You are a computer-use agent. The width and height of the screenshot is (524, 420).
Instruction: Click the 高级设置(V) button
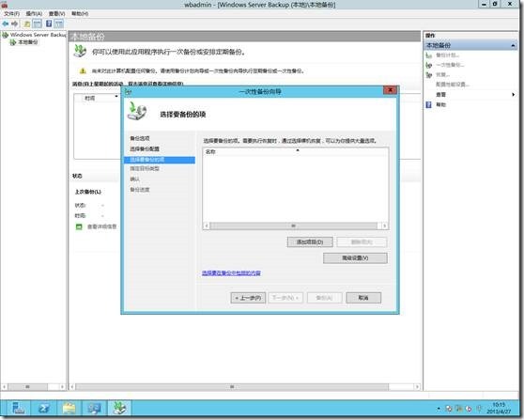pyautogui.click(x=355, y=257)
